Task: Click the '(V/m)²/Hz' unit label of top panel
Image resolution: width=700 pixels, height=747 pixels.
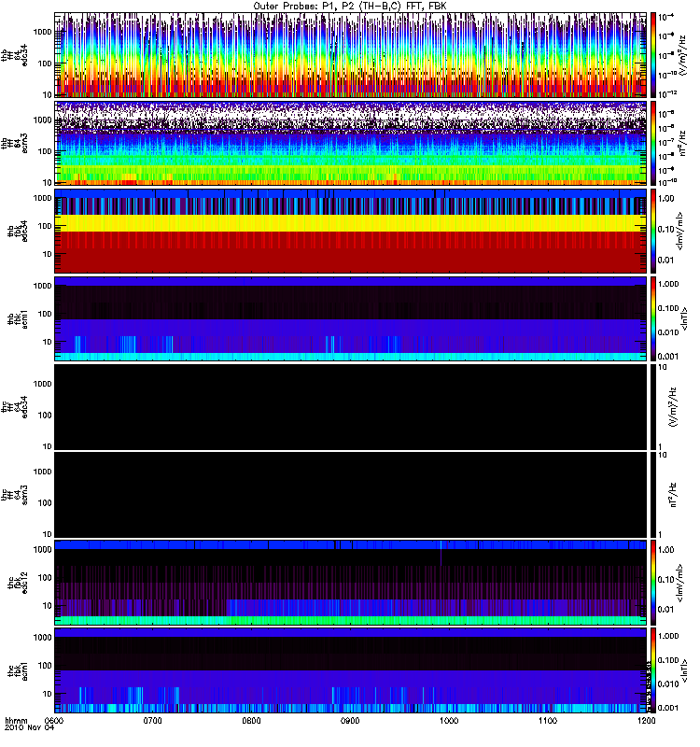Action: click(683, 55)
